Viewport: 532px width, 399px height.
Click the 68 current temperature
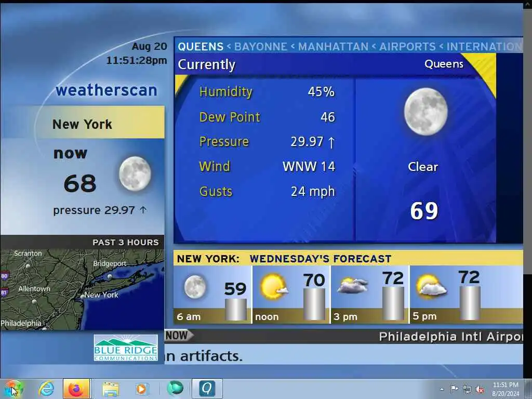(x=80, y=183)
